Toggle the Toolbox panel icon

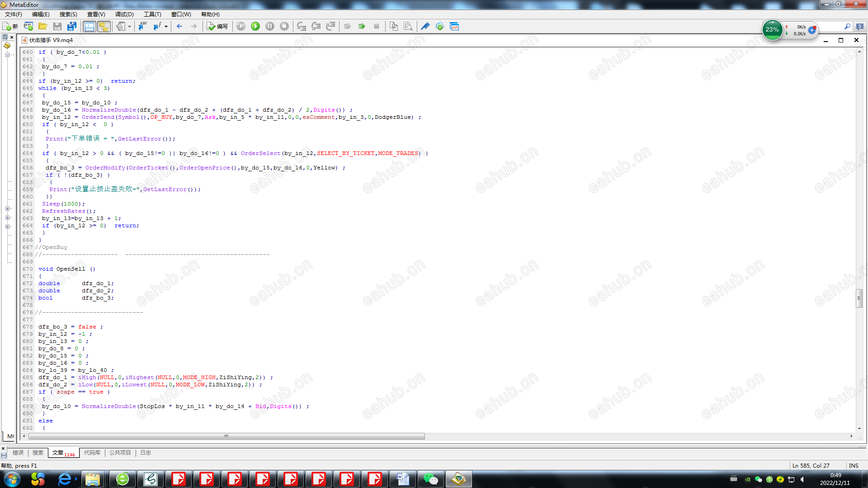(x=104, y=26)
